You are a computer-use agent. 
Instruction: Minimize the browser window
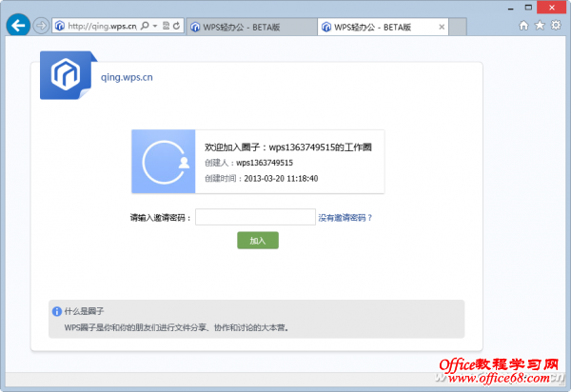[511, 8]
